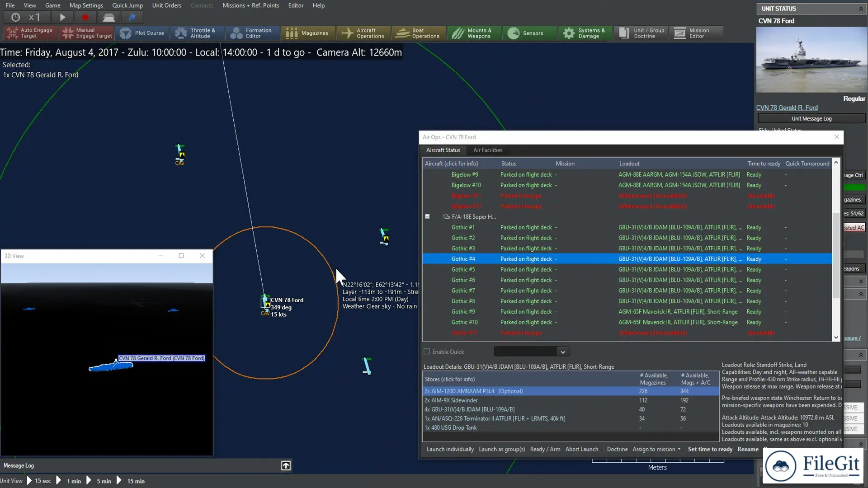Select the CVN 78 Ford unit on map
This screenshot has width=868, height=488.
pos(265,302)
